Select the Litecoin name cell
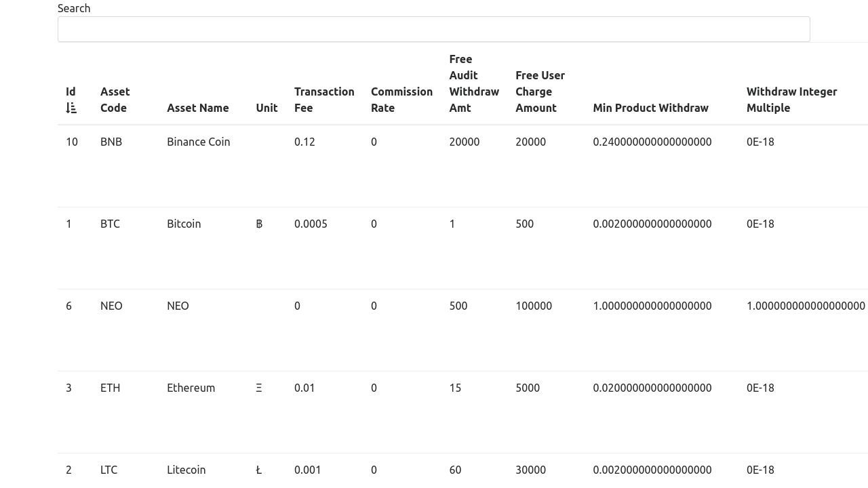This screenshot has width=868, height=488. click(186, 470)
